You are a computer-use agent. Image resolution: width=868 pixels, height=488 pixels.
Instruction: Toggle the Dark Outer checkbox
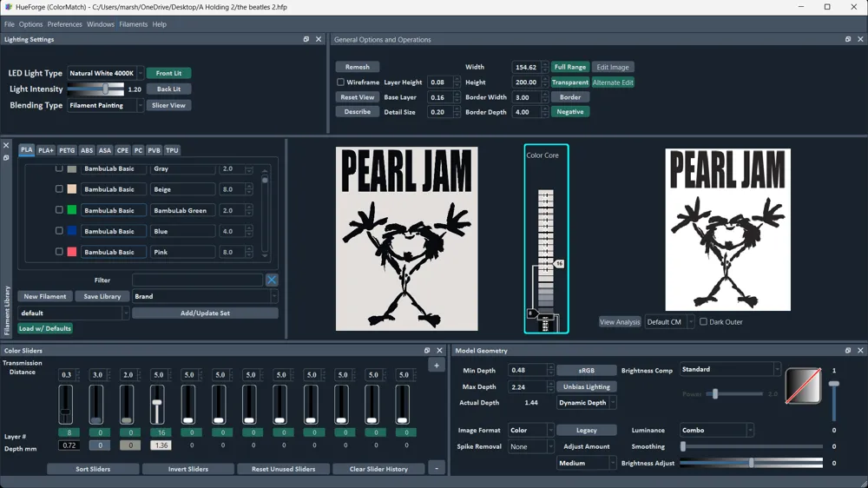click(x=704, y=322)
